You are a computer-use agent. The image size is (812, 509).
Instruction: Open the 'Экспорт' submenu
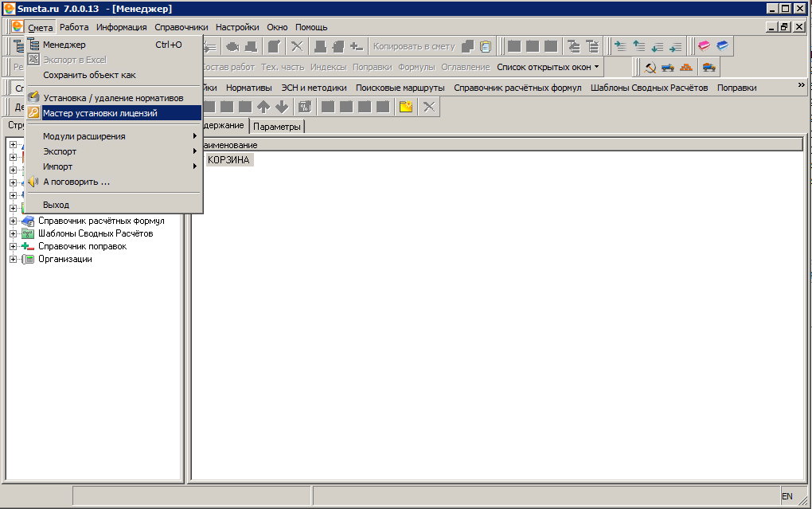tap(113, 151)
